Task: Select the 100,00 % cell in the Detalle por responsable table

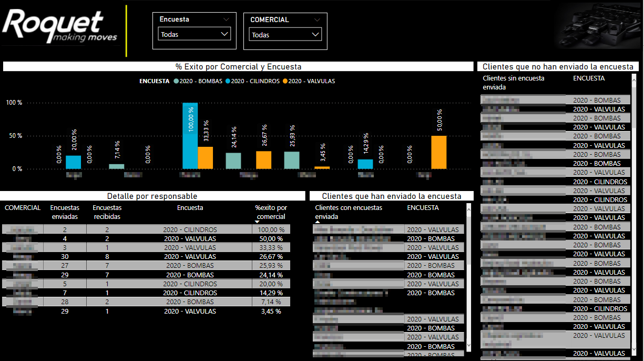Action: tap(271, 229)
